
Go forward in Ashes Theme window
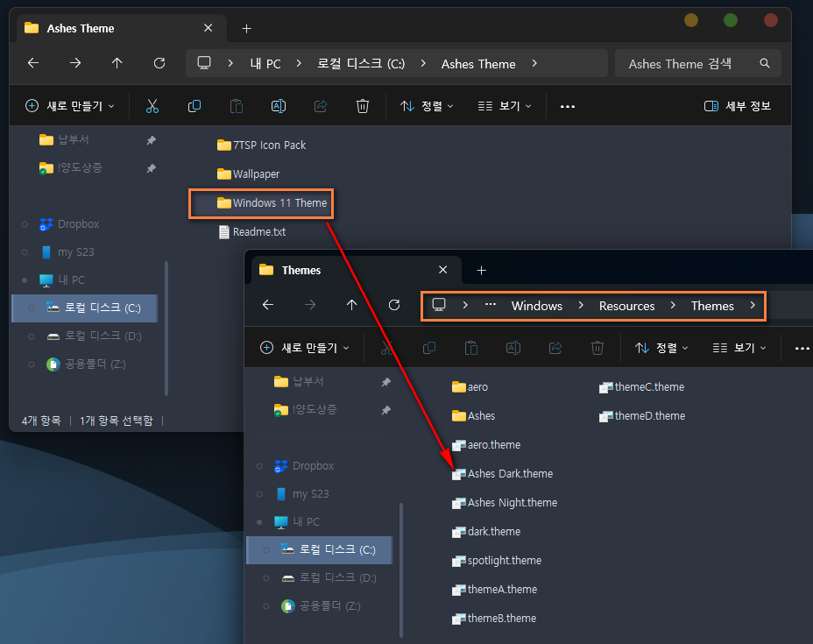pos(75,63)
